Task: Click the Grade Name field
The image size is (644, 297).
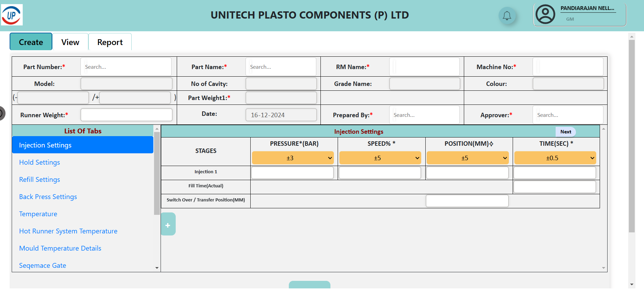Action: point(425,84)
